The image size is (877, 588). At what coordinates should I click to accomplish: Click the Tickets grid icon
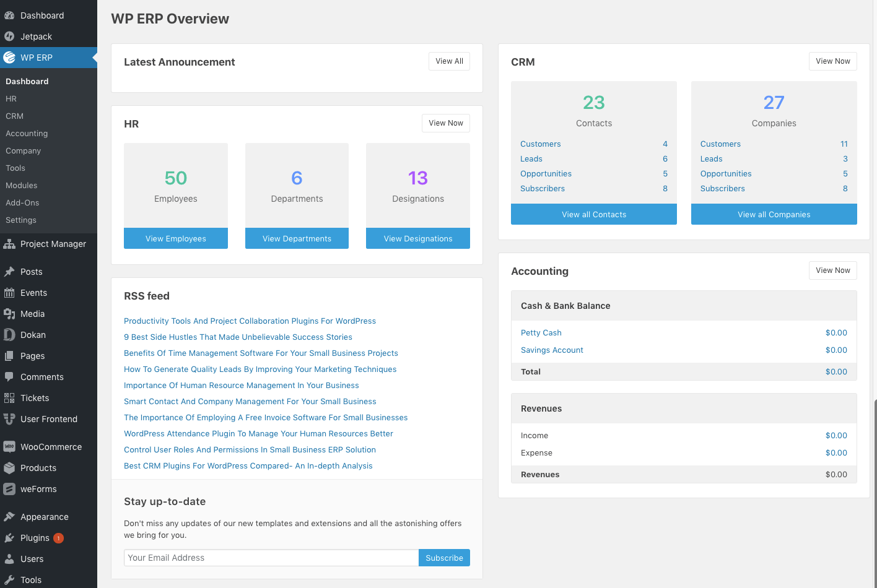point(9,398)
